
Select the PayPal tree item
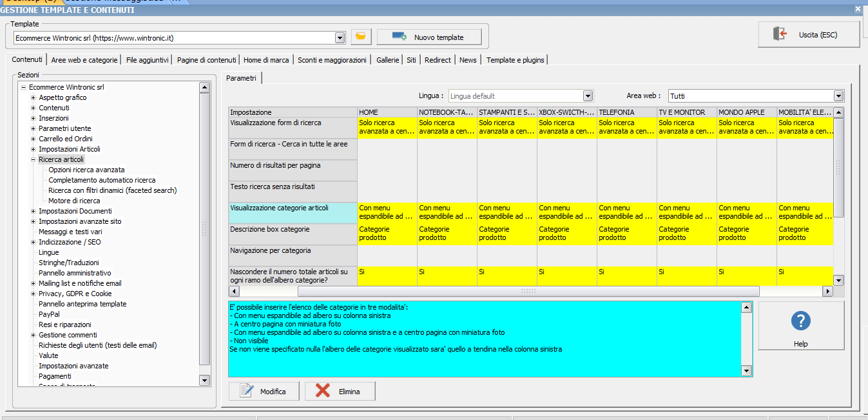point(49,314)
